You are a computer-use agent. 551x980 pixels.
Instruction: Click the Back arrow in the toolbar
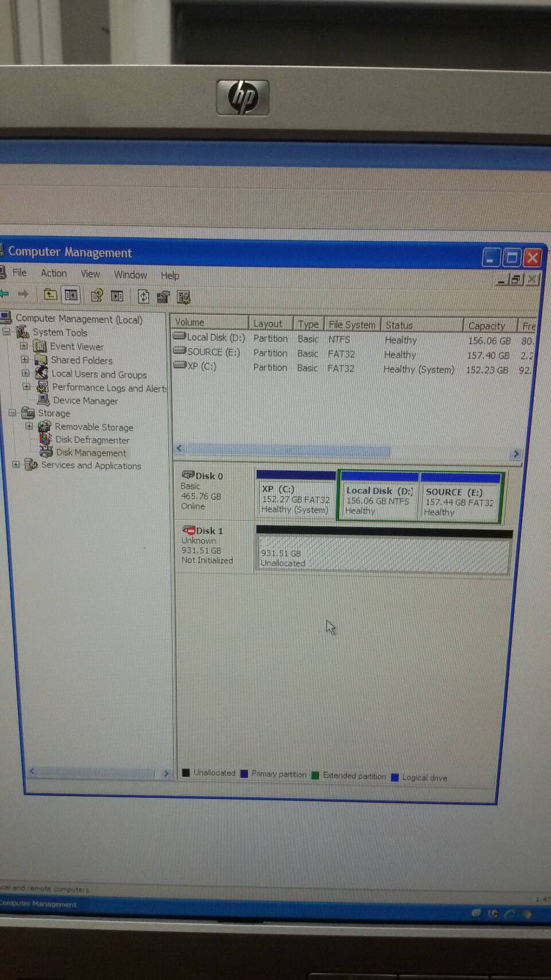[5, 294]
